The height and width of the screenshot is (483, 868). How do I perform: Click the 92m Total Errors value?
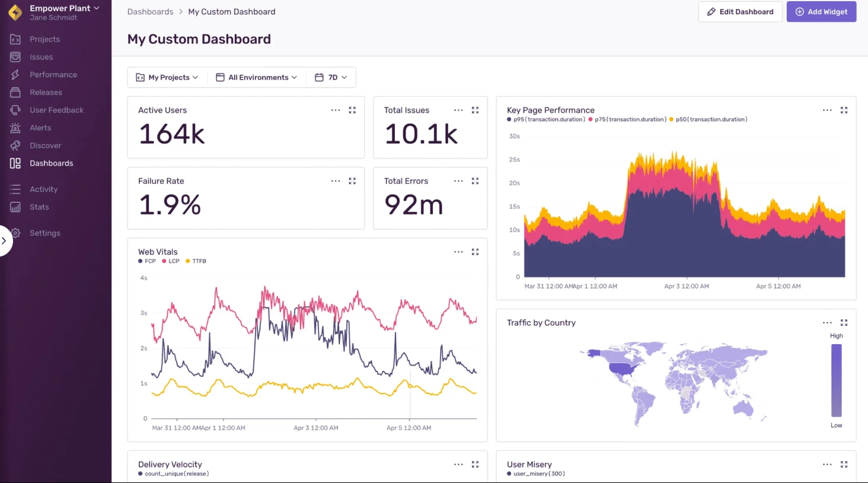(414, 205)
